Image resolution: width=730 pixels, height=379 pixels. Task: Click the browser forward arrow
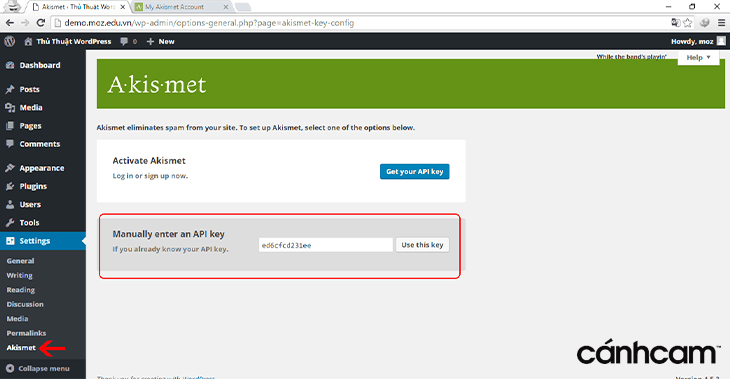pyautogui.click(x=25, y=23)
